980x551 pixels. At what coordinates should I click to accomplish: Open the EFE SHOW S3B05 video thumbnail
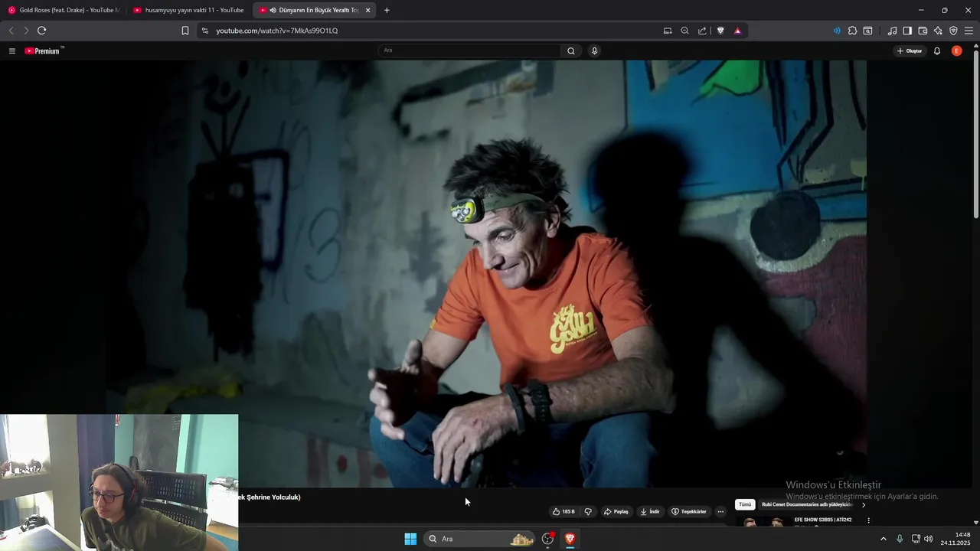763,522
